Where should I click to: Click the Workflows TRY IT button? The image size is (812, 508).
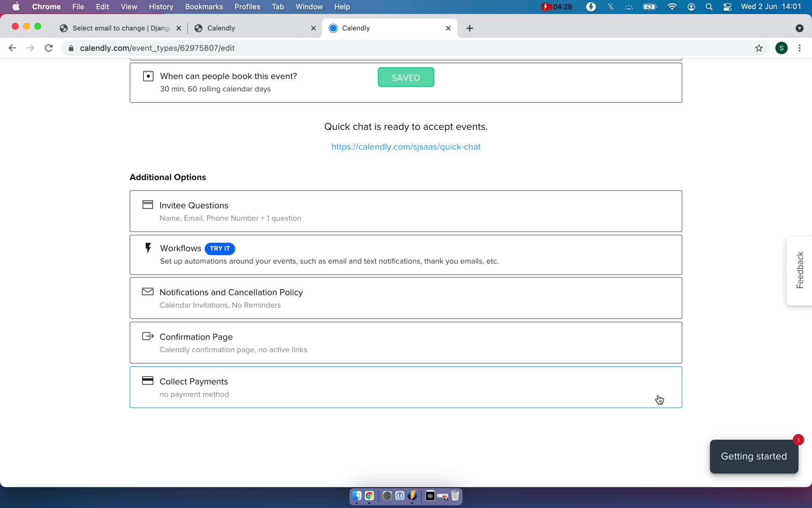219,248
